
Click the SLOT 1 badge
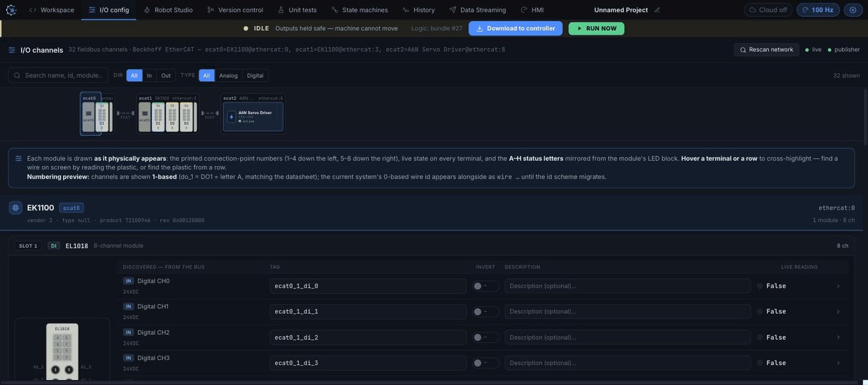[28, 246]
